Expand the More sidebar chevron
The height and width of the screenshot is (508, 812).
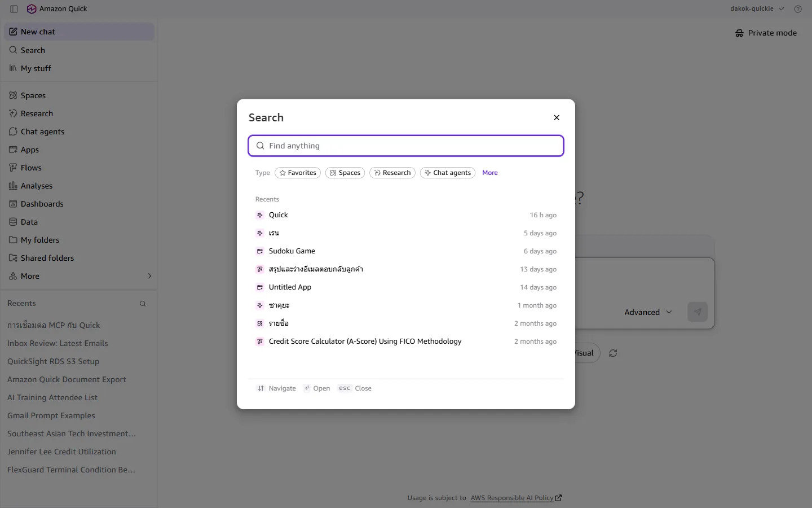point(149,276)
